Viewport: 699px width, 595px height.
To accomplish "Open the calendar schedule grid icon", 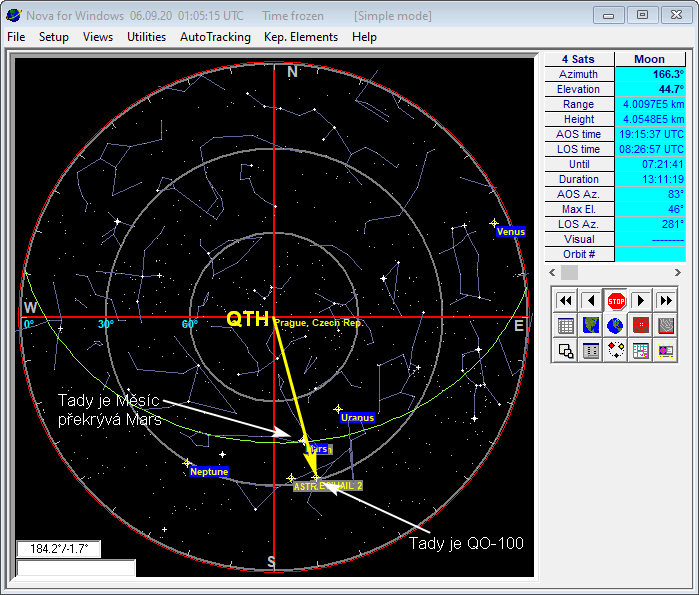I will point(641,350).
